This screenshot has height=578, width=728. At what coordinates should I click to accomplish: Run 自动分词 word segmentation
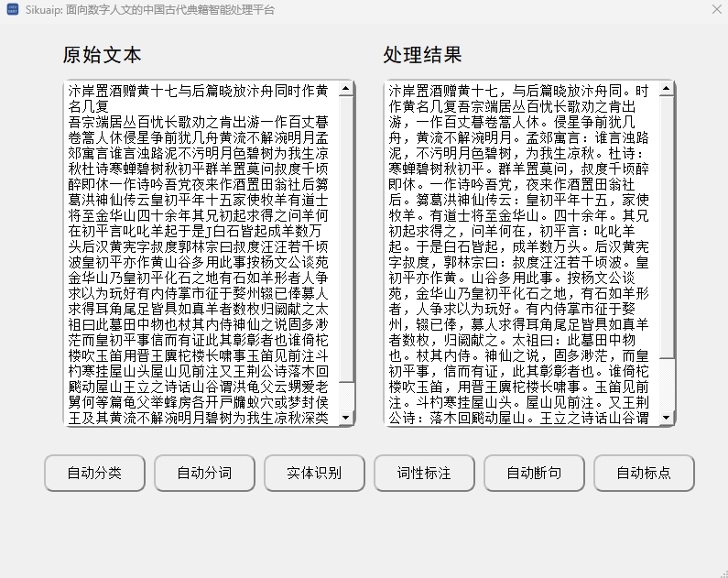point(204,473)
